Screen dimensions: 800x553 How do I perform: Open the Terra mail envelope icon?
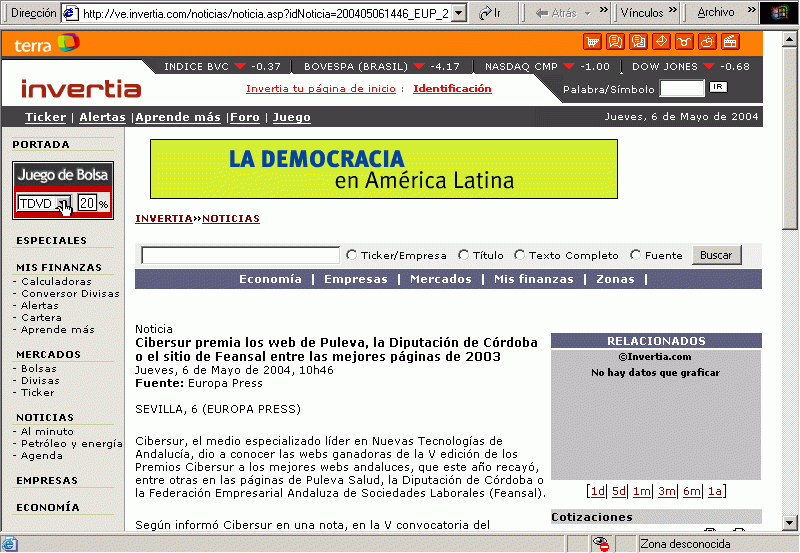point(661,42)
